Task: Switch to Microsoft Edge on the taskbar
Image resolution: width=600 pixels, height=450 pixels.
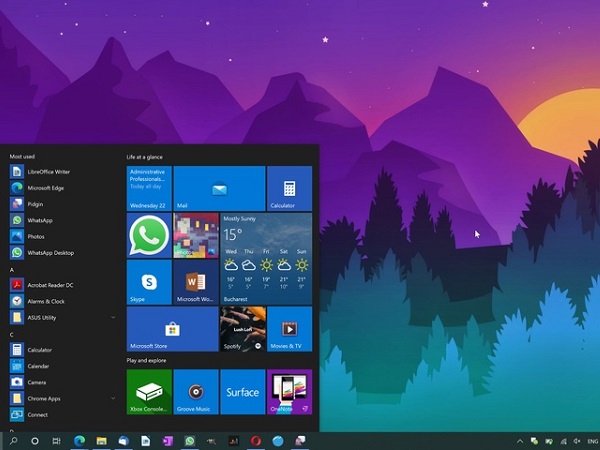Action: click(x=79, y=441)
